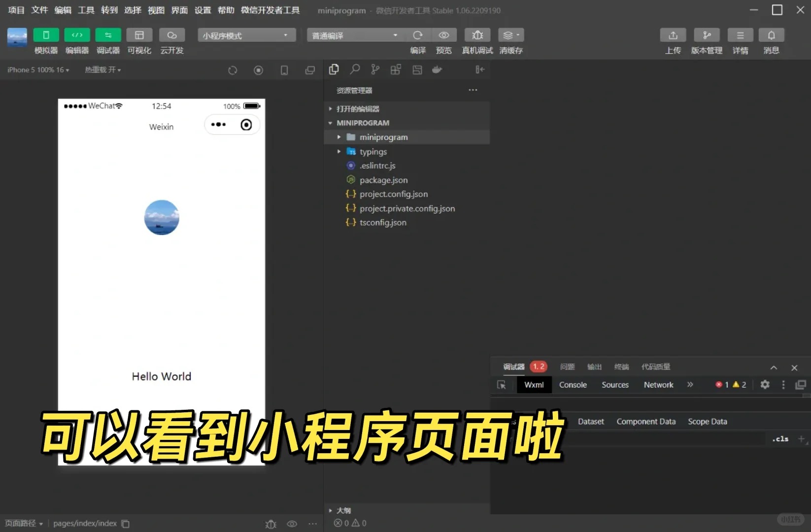This screenshot has height=532, width=811.
Task: Open version management icon
Action: [706, 35]
